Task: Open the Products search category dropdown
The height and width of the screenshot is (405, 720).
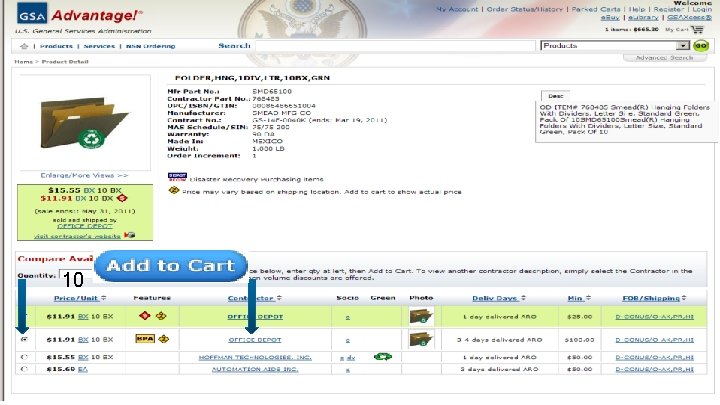Action: 615,45
